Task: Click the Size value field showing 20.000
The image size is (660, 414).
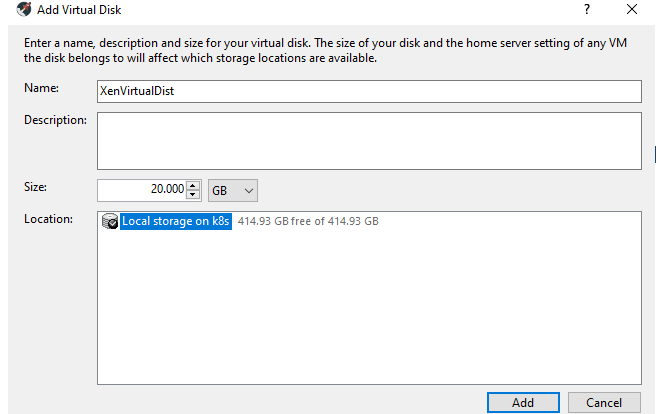Action: pyautogui.click(x=141, y=189)
